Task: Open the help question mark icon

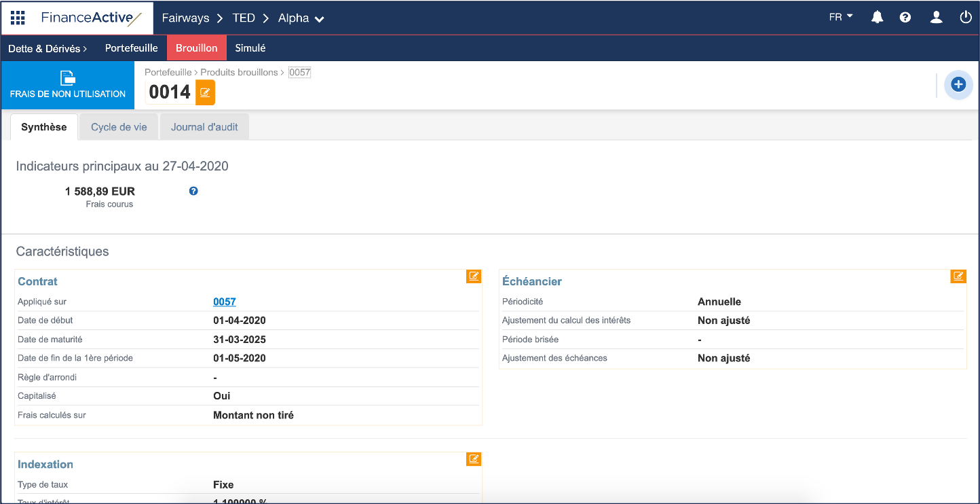Action: pos(905,18)
